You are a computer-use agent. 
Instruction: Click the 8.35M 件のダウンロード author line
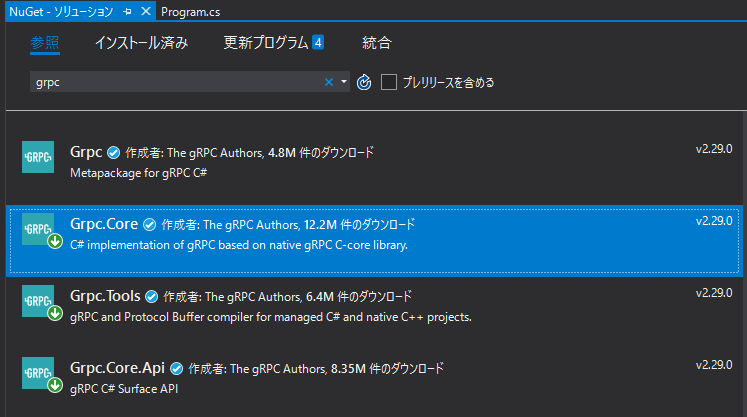[316, 368]
